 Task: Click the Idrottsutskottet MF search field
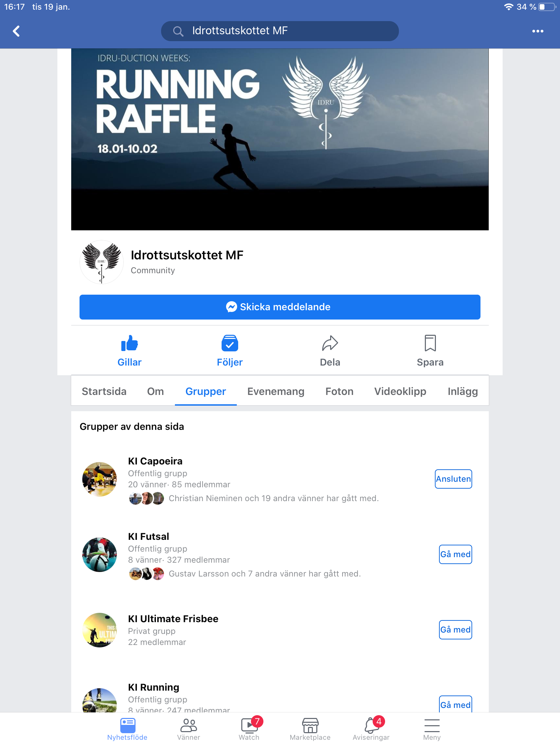point(280,31)
